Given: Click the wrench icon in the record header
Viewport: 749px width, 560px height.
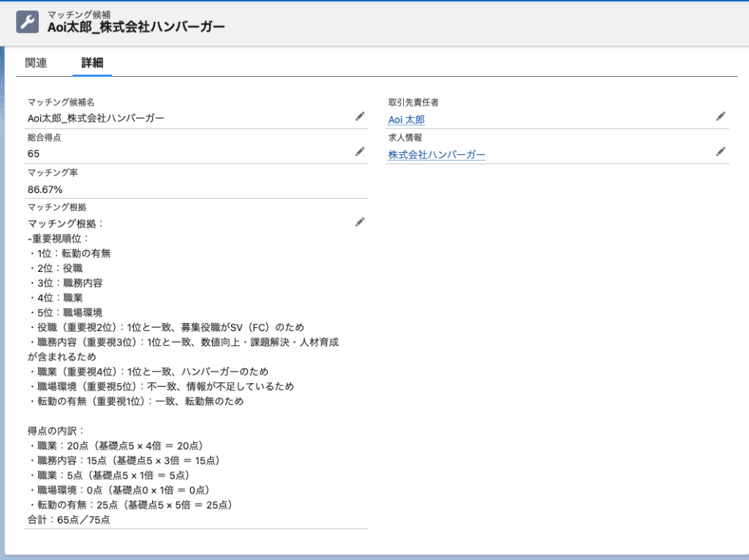Looking at the screenshot, I should point(28,22).
